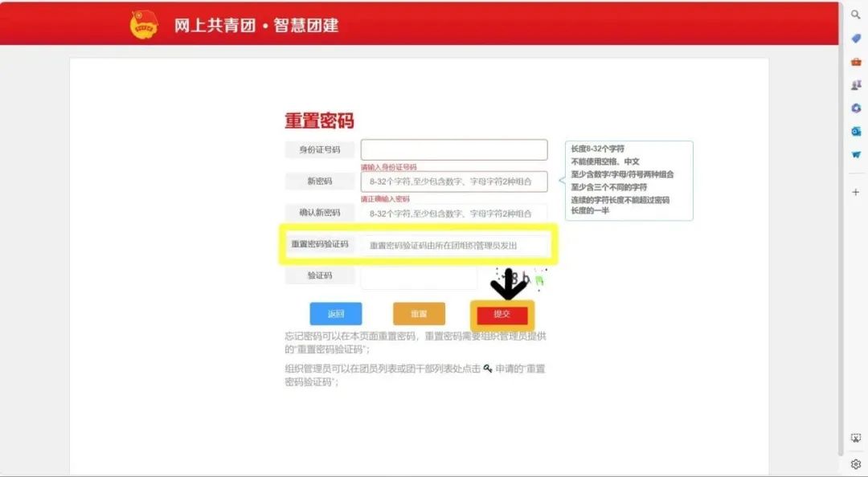Click the 组织管理员可以在团员列表 help paragraph
The image size is (868, 477).
pyautogui.click(x=416, y=375)
